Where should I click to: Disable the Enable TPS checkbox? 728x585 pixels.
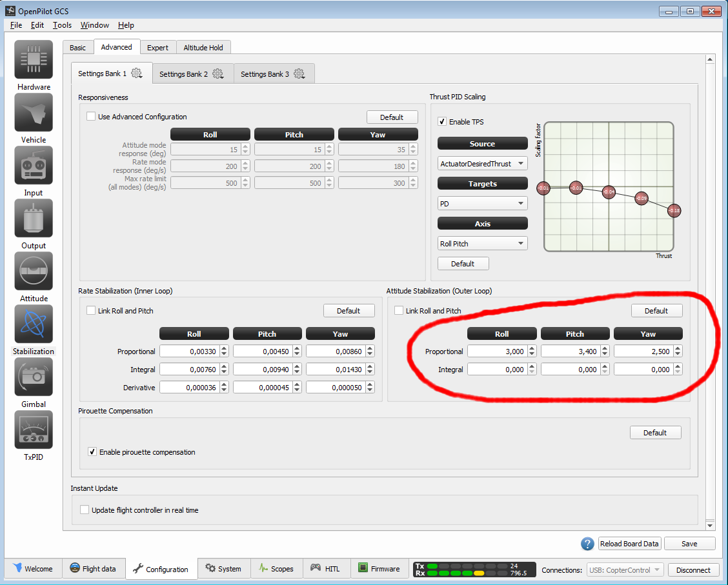(x=442, y=121)
